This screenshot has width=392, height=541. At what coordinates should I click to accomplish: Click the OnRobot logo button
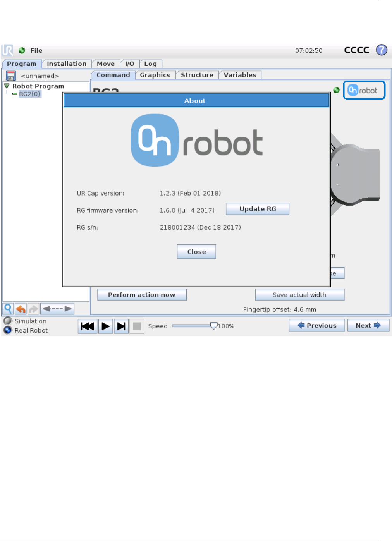[364, 90]
